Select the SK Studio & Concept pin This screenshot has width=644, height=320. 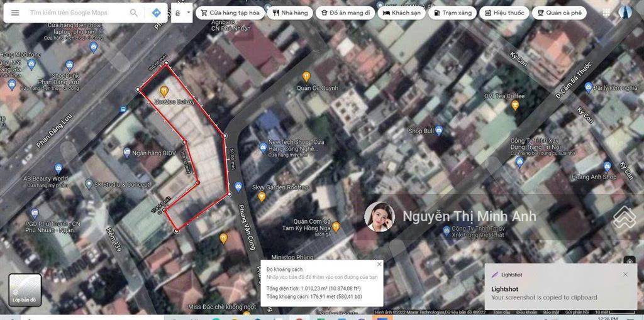tap(88, 183)
